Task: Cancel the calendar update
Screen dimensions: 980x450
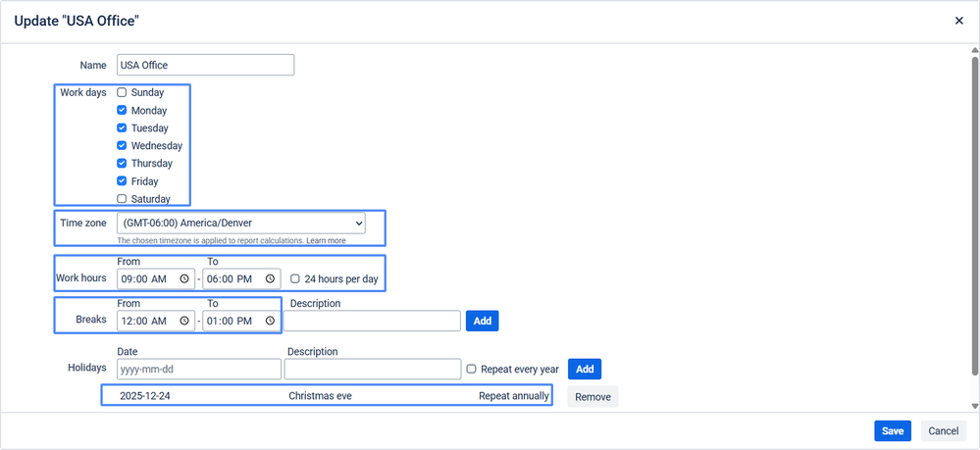Action: click(943, 431)
